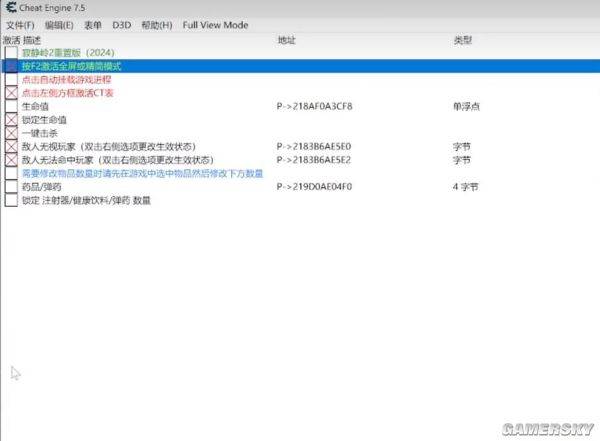Tick checkbox for 点击自动挂载游戏进程
The image size is (600, 441).
coord(11,79)
